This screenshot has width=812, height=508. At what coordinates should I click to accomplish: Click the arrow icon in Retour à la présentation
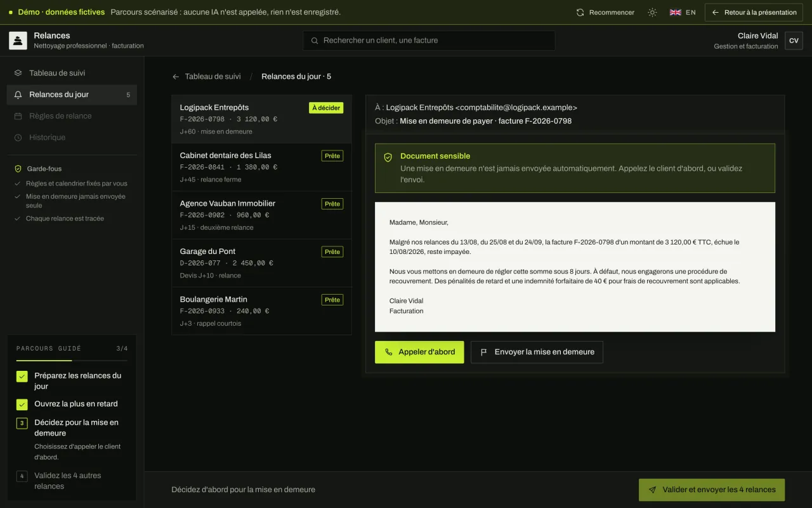tap(716, 12)
